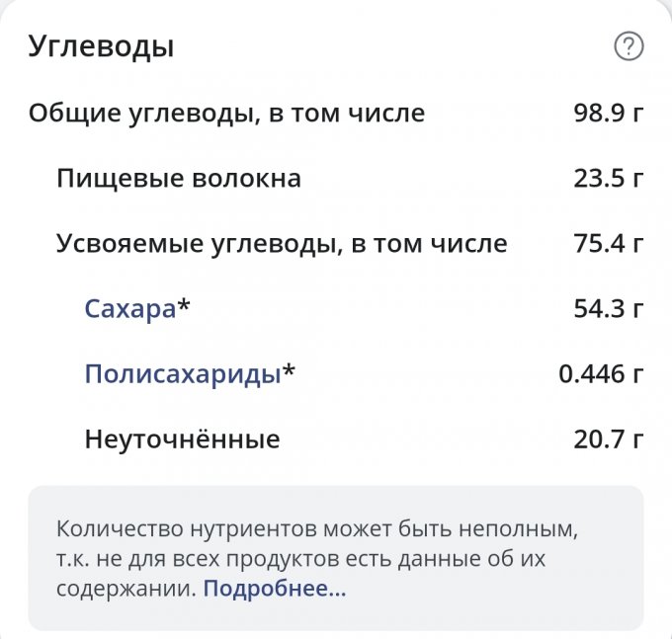The image size is (672, 639).
Task: Open the help question mark icon
Action: [629, 46]
